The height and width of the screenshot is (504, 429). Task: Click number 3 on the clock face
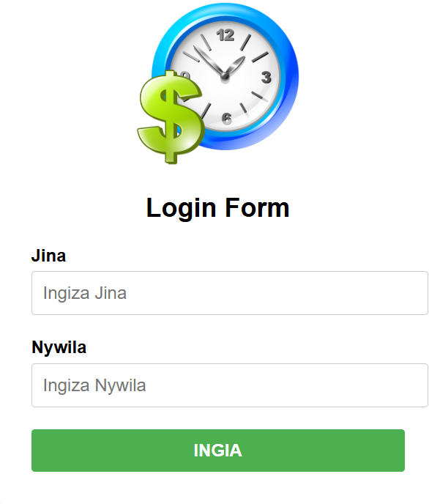point(266,78)
